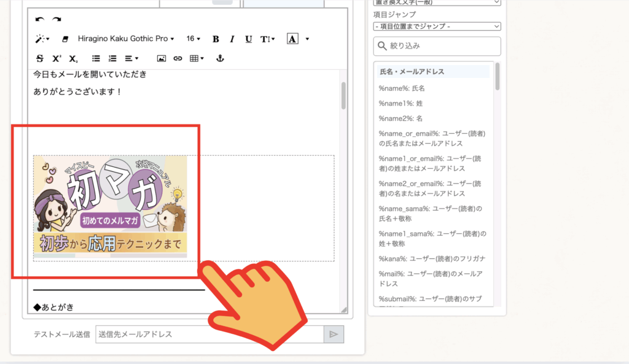This screenshot has width=629, height=364.
Task: Open the Hiragino Kaku Gothic Pro font dropdown
Action: click(x=125, y=39)
